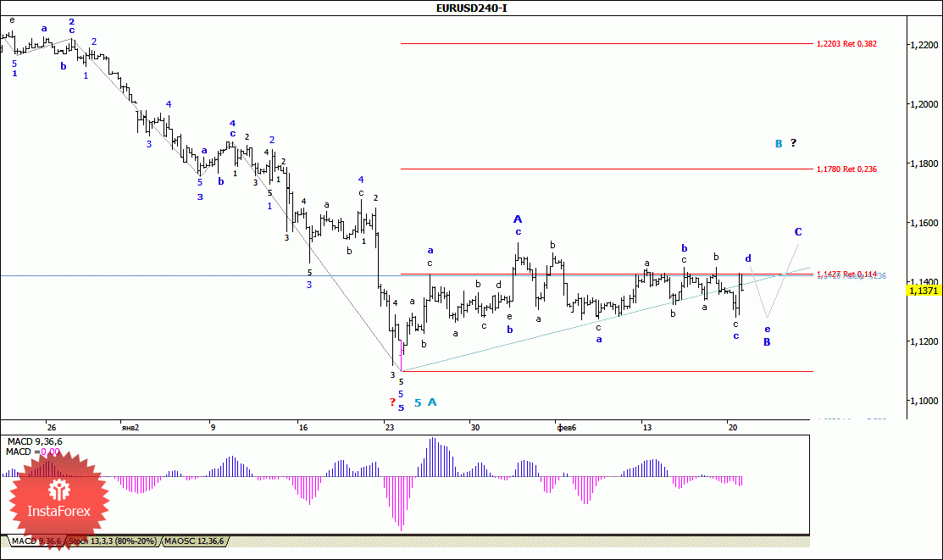Click date 13 on the time axis
This screenshot has width=943, height=560.
click(647, 428)
